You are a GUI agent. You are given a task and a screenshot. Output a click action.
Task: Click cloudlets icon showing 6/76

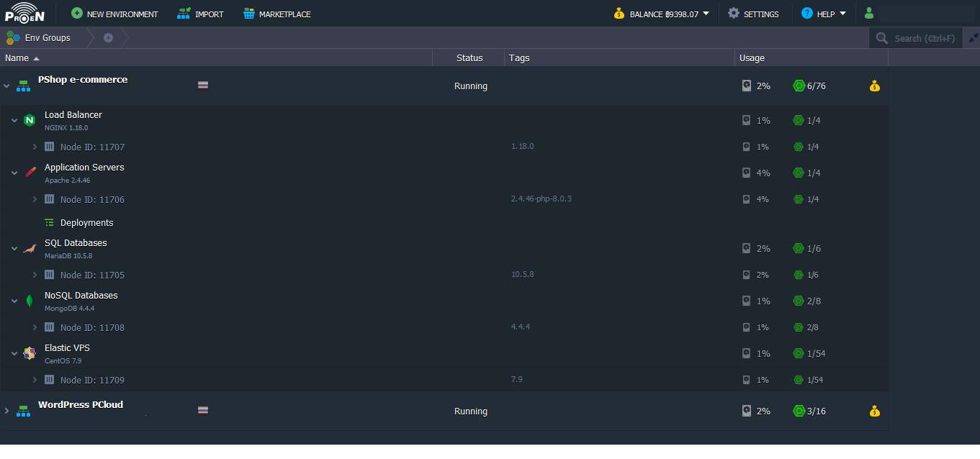[x=799, y=86]
